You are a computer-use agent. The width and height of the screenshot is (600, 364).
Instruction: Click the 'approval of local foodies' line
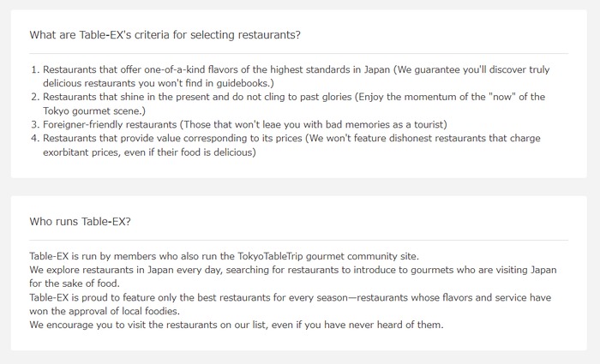click(105, 311)
